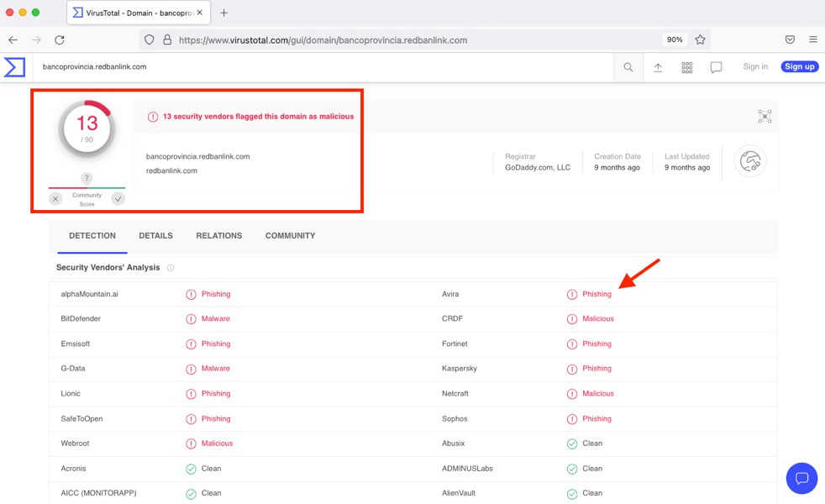
Task: Open the Firefox hamburger menu
Action: pyautogui.click(x=812, y=39)
